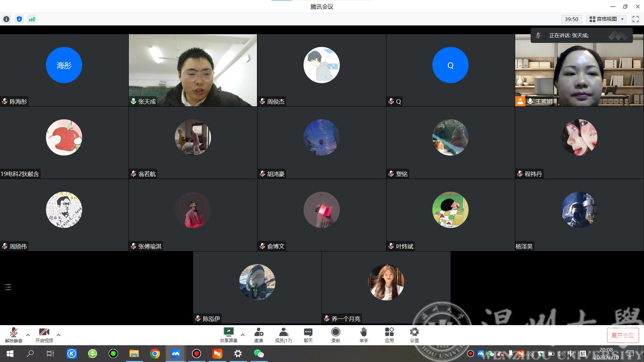Viewport: 644px width, 362px height.
Task: Open the Apps (应用) panel
Action: point(389,335)
